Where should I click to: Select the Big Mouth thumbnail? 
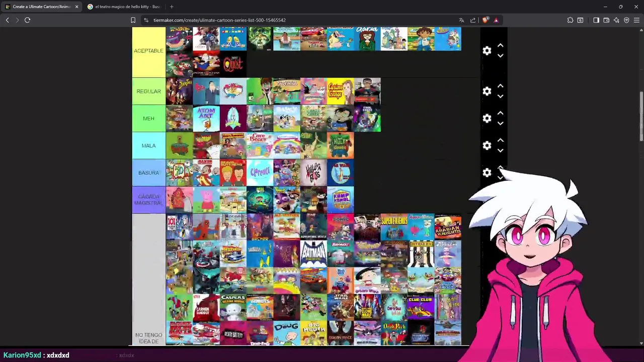point(314,334)
